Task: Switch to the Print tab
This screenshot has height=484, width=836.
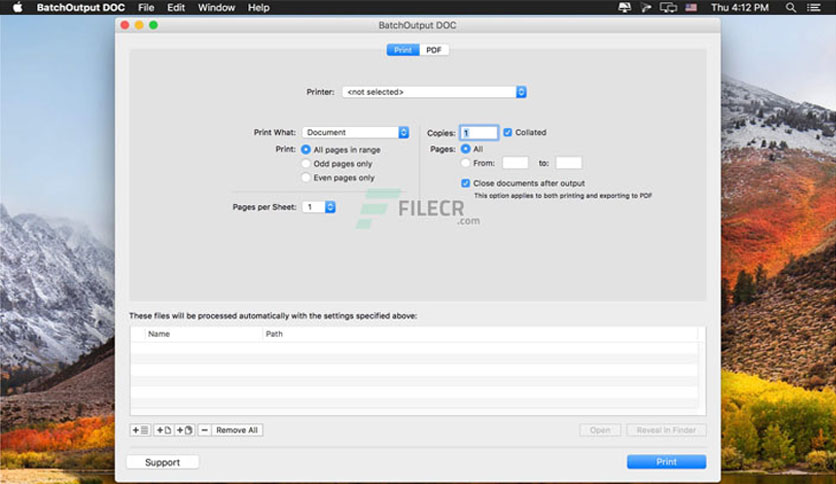Action: [403, 50]
